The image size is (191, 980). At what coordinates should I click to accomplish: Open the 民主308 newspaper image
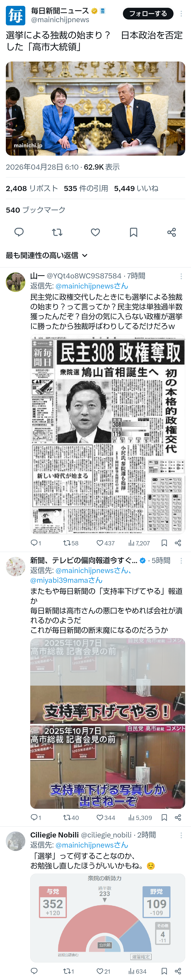click(x=108, y=434)
